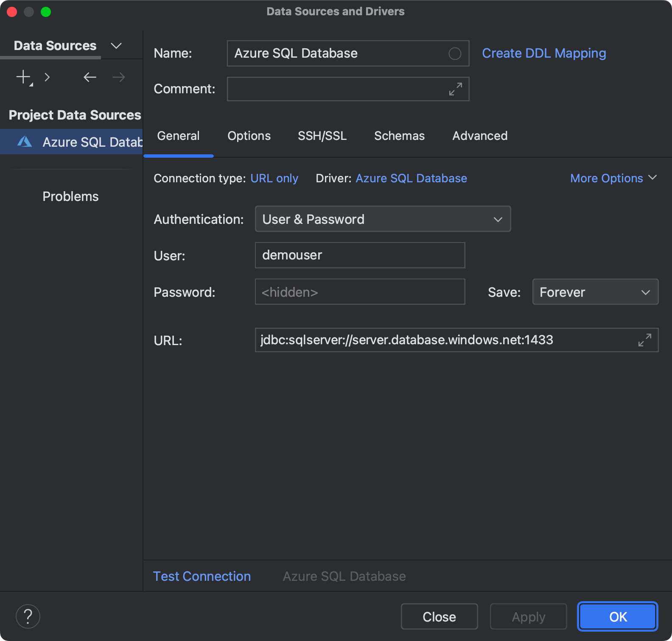Open the help question mark button
This screenshot has height=641, width=672.
point(28,616)
